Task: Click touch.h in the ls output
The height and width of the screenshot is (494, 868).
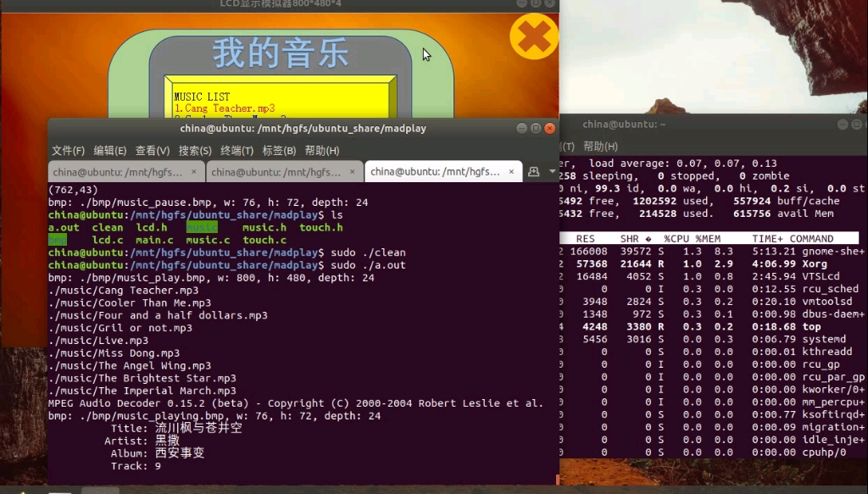Action: tap(321, 227)
